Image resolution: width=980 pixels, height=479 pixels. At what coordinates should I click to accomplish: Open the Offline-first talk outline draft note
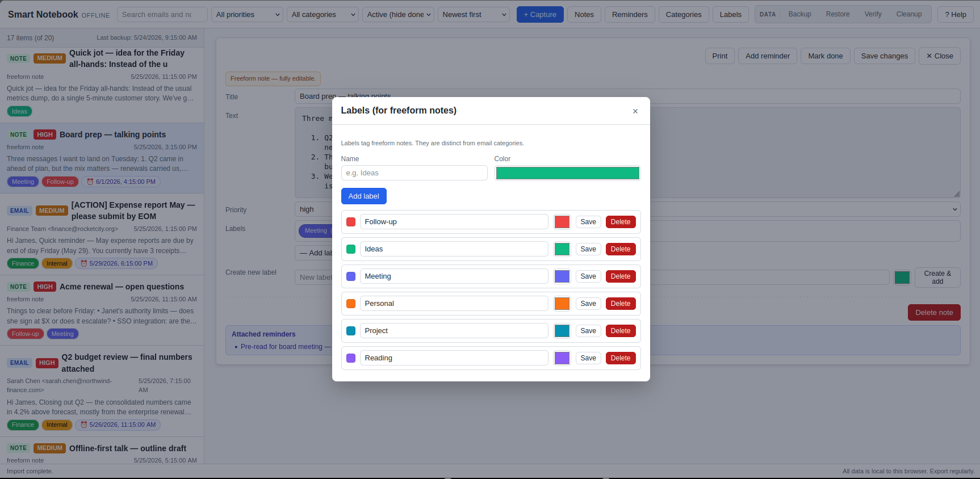coord(102,451)
